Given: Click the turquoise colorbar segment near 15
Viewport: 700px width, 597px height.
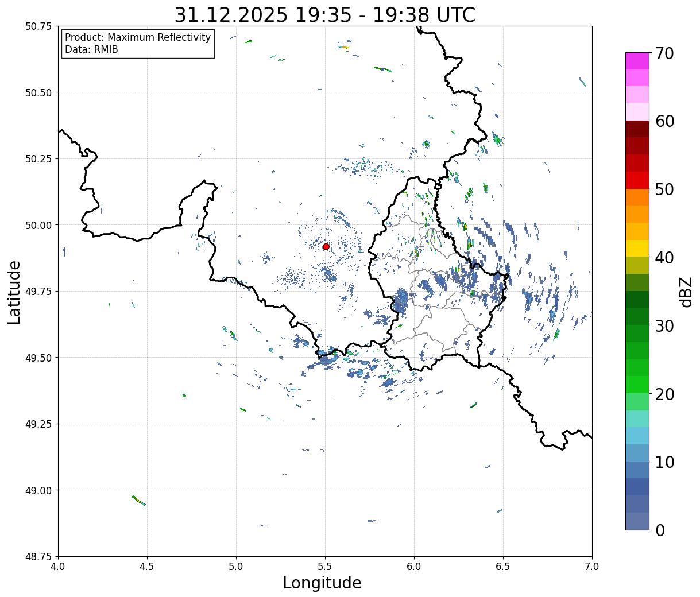Looking at the screenshot, I should [x=637, y=419].
